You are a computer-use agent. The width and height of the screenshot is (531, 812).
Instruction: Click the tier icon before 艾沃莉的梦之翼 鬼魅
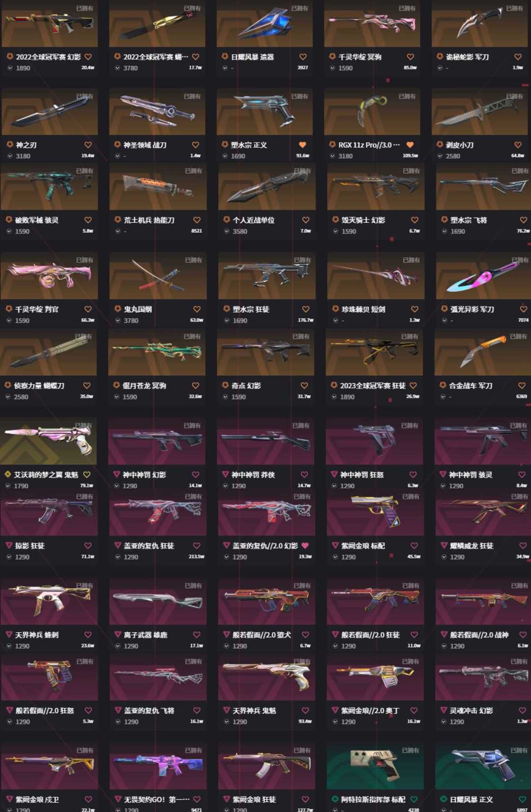[8, 475]
